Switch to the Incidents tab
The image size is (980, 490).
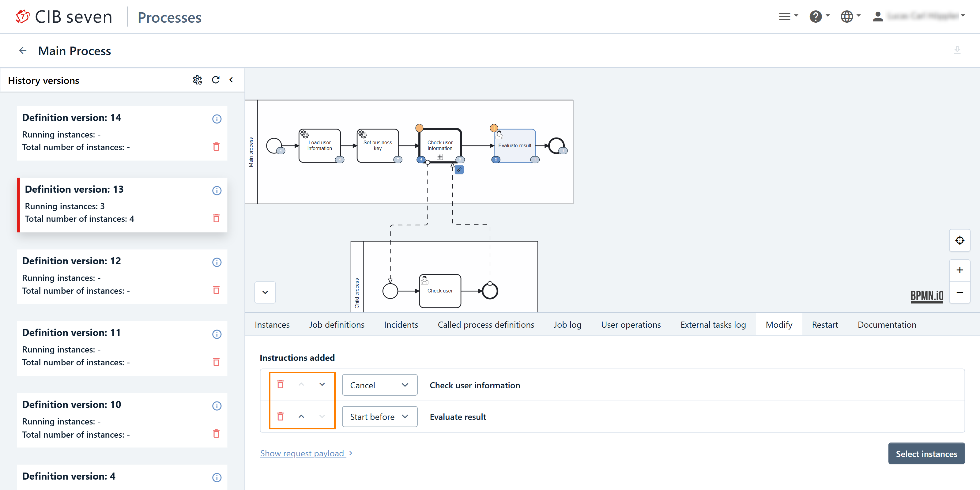pyautogui.click(x=401, y=325)
